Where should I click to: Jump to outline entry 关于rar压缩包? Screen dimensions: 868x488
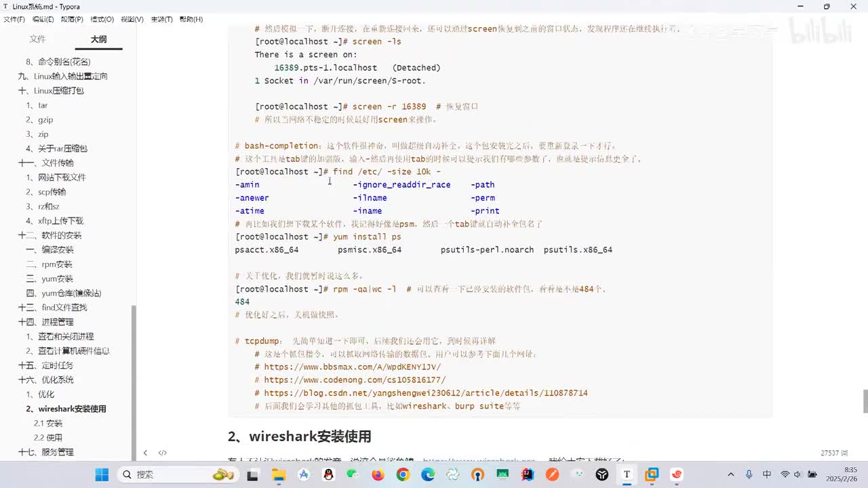57,148
